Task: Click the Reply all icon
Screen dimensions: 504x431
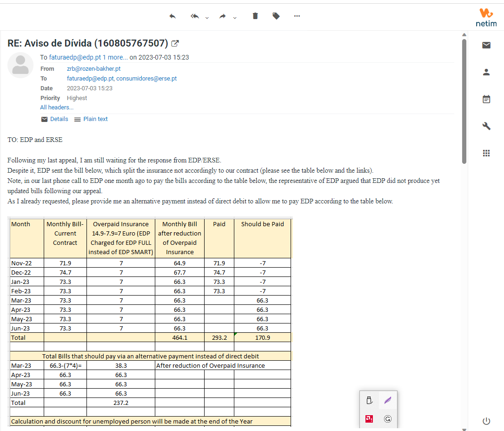Action: point(195,16)
